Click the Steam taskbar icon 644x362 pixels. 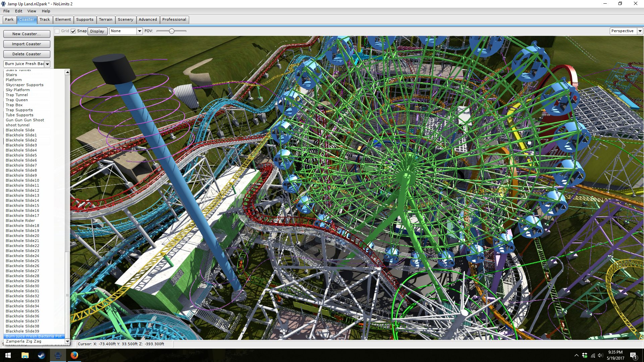(41, 355)
